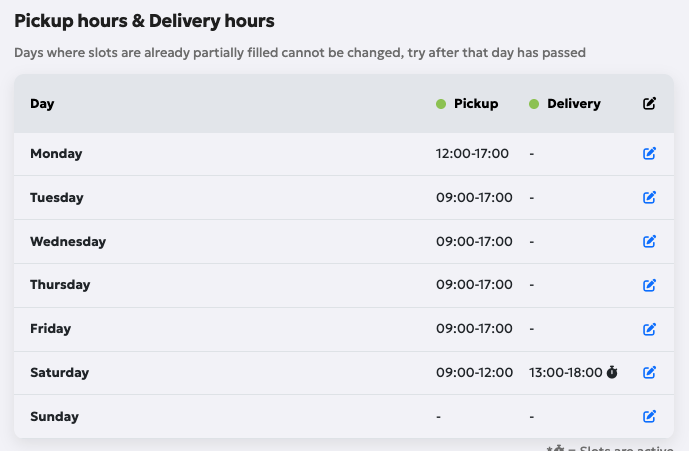Click the Day column header
Viewport: 689px width, 451px height.
tap(42, 104)
